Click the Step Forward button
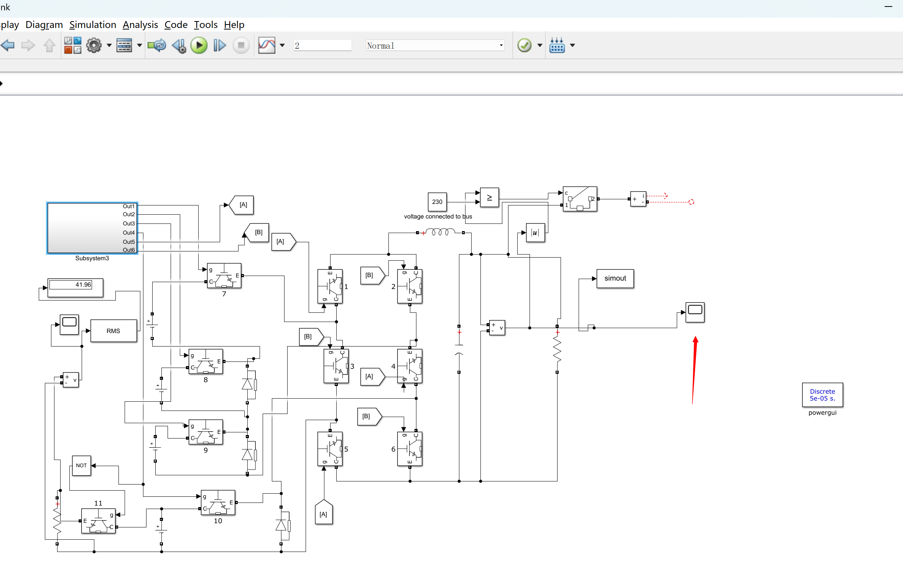Viewport: 903px width, 588px height. (219, 45)
